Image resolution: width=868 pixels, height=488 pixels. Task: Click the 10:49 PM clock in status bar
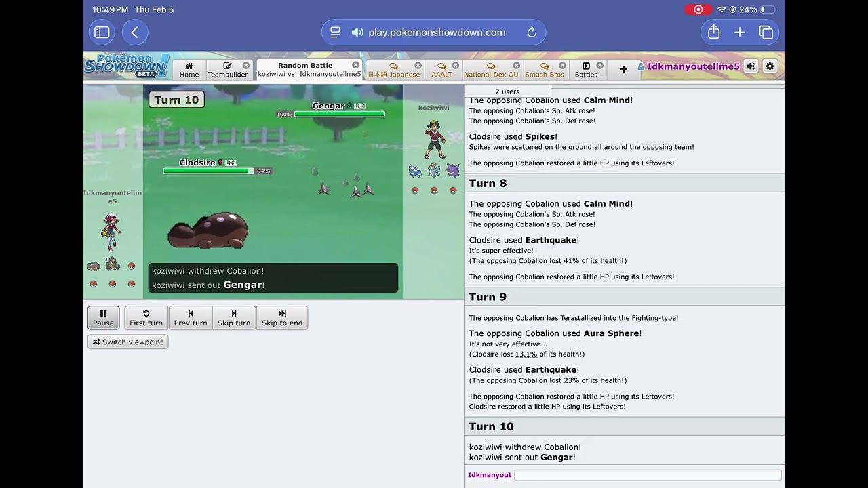tap(111, 9)
